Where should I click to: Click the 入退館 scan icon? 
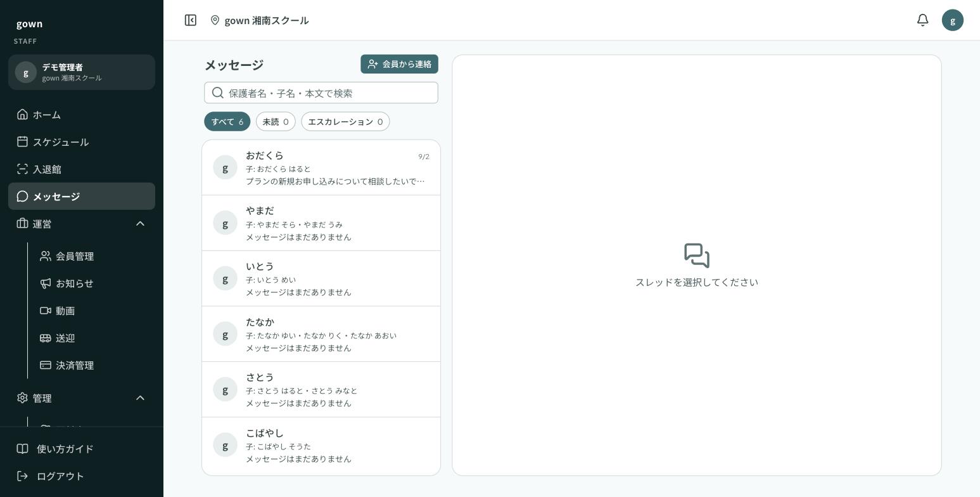[23, 169]
